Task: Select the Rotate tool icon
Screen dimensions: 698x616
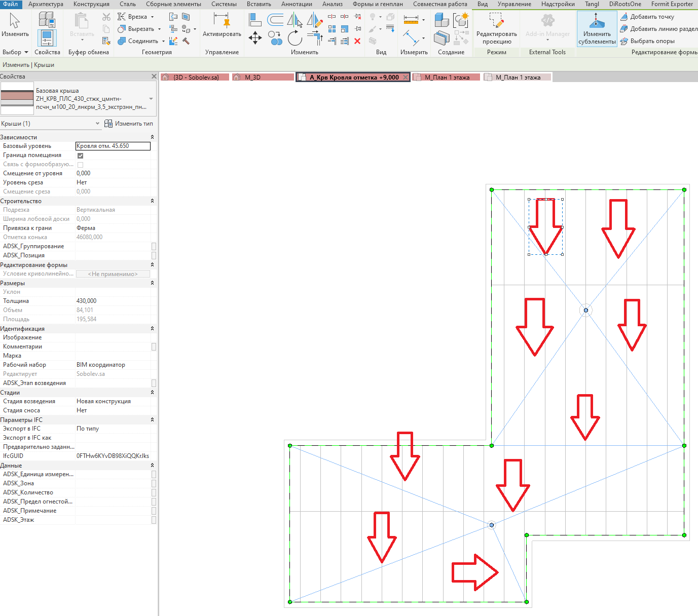Action: (295, 38)
